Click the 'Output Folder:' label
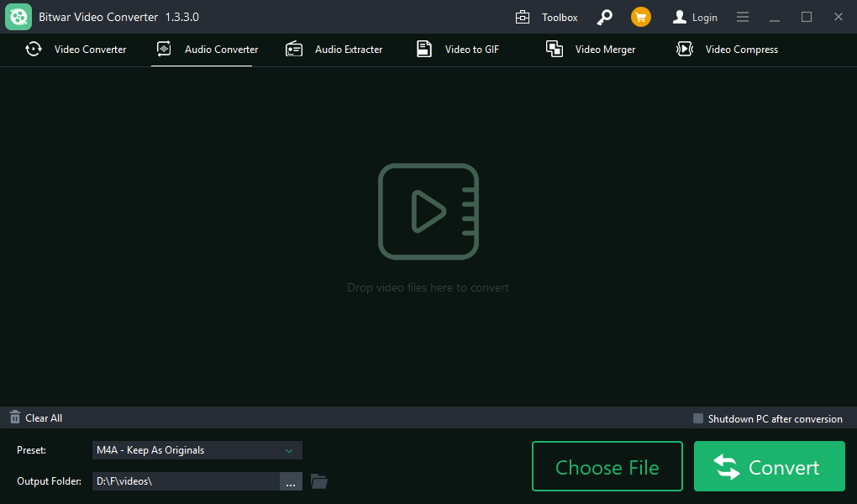This screenshot has height=504, width=857. (x=50, y=481)
